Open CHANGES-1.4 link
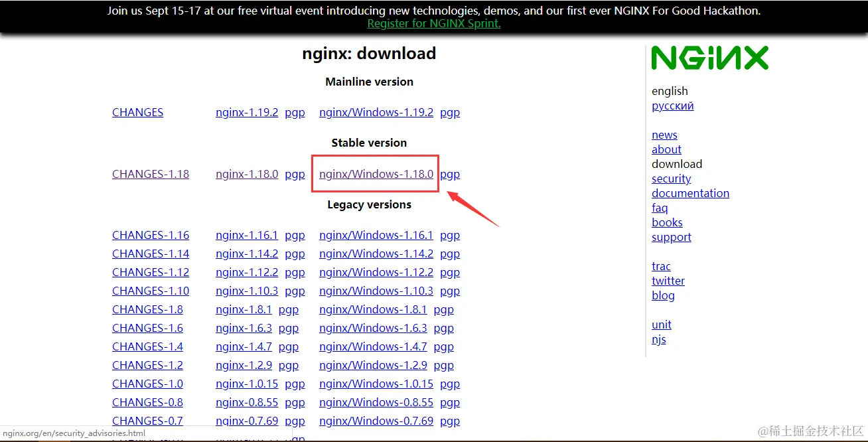 147,346
